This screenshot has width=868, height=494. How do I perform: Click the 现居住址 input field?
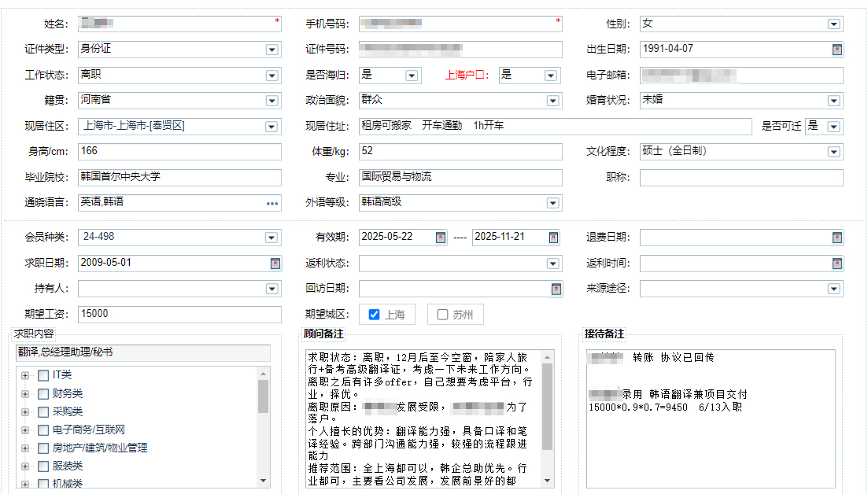click(556, 126)
